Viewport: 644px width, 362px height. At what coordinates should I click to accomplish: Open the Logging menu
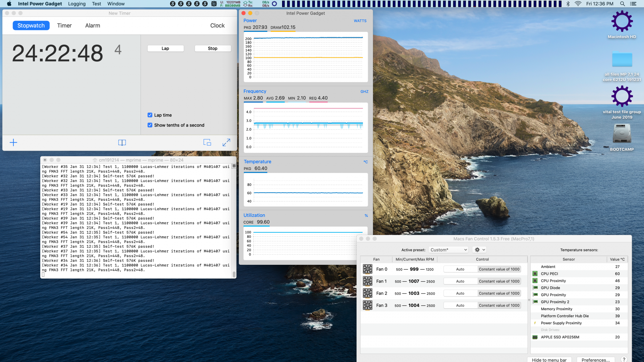tap(77, 4)
